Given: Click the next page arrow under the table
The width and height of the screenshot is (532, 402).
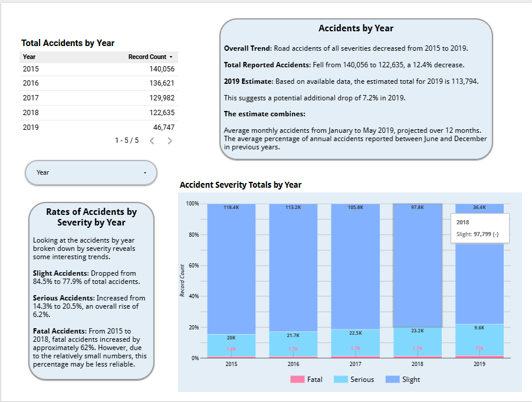Looking at the screenshot, I should (170, 140).
